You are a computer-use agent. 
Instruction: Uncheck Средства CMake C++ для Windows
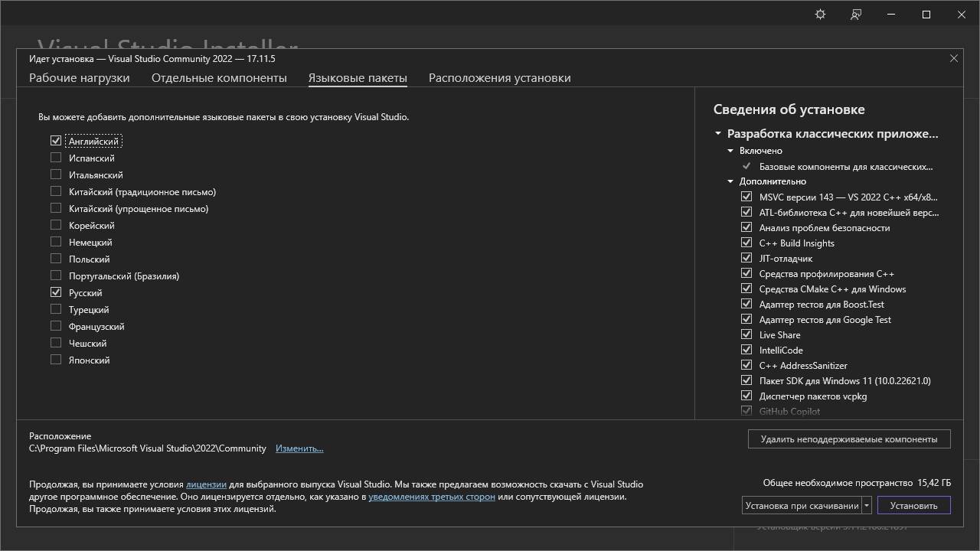coord(746,289)
